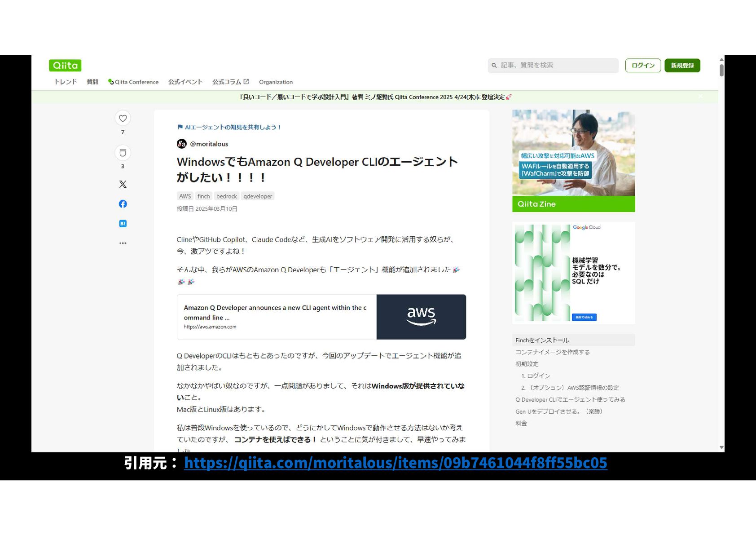Click moritalous author avatar
Screen dimensions: 756x535
coord(181,144)
